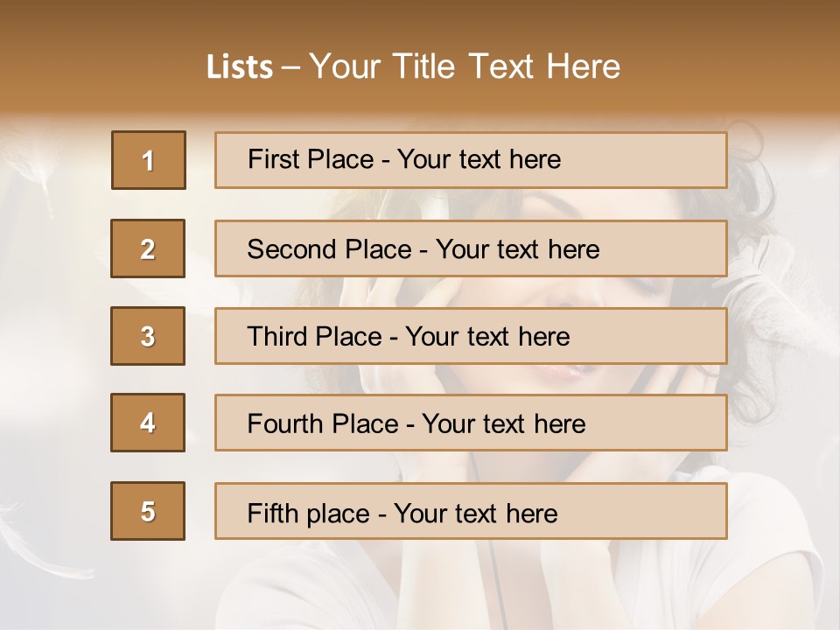840x630 pixels.
Task: Click the 'First Place - Your text here' bar
Action: [471, 160]
